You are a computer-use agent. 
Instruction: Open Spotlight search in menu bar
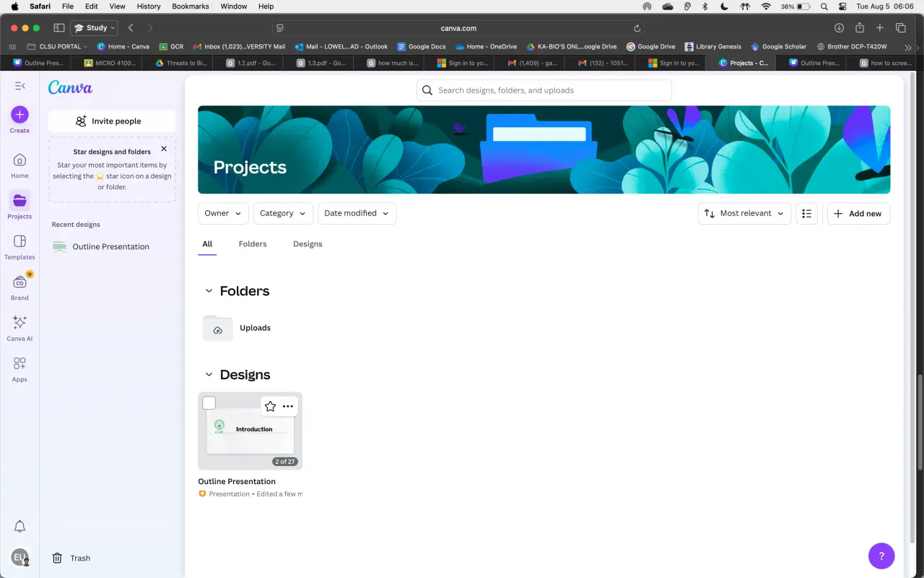pyautogui.click(x=824, y=6)
